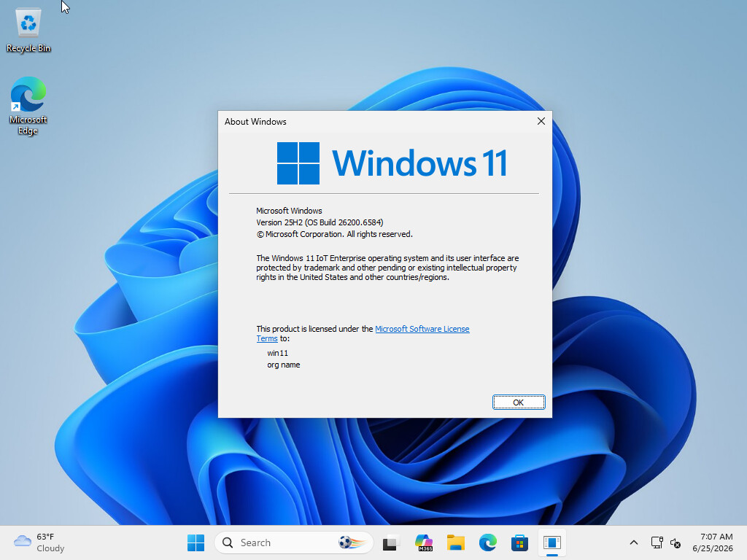Click the 'Version 25H2 (OS Build 26200.6584)' text
The width and height of the screenshot is (747, 560).
tap(320, 222)
